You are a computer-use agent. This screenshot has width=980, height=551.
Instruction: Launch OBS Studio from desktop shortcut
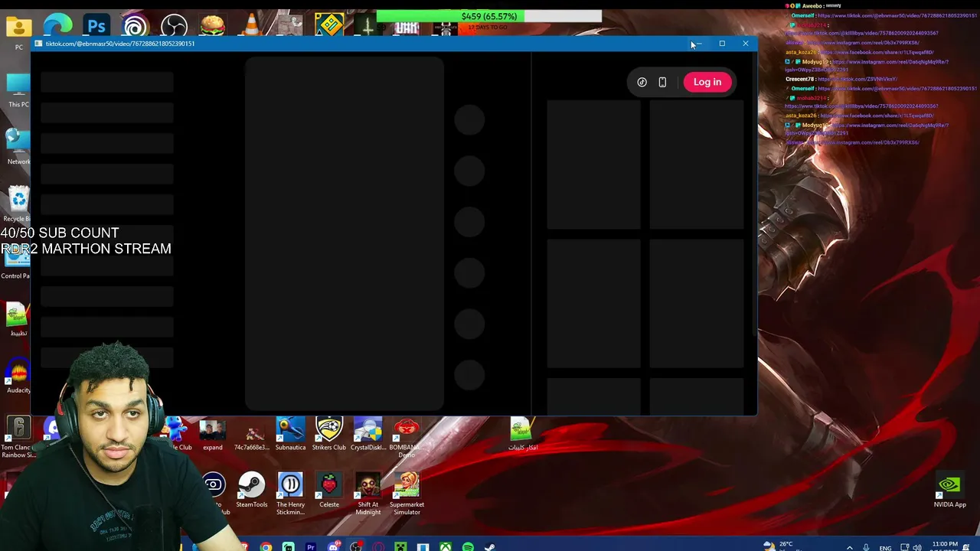click(x=174, y=26)
